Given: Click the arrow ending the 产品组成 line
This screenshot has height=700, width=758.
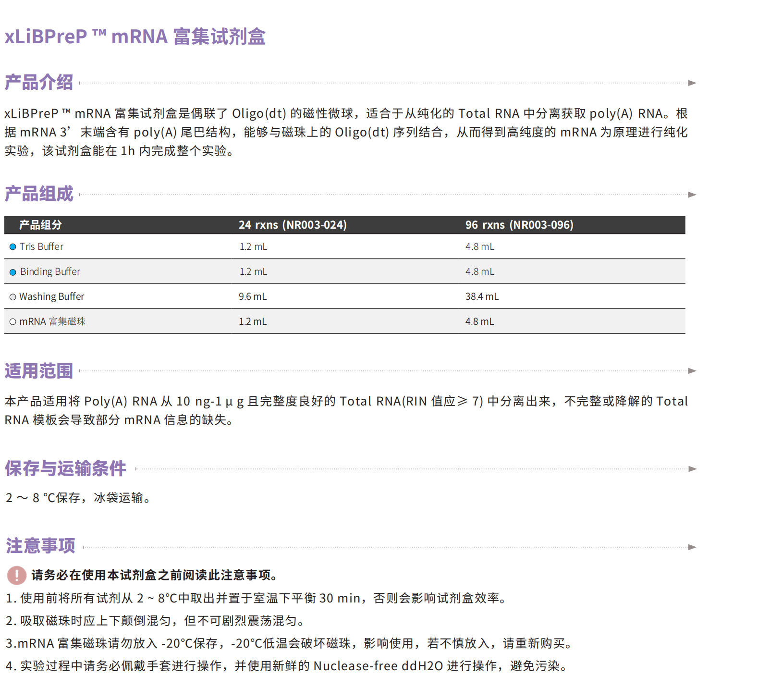Looking at the screenshot, I should pos(692,195).
